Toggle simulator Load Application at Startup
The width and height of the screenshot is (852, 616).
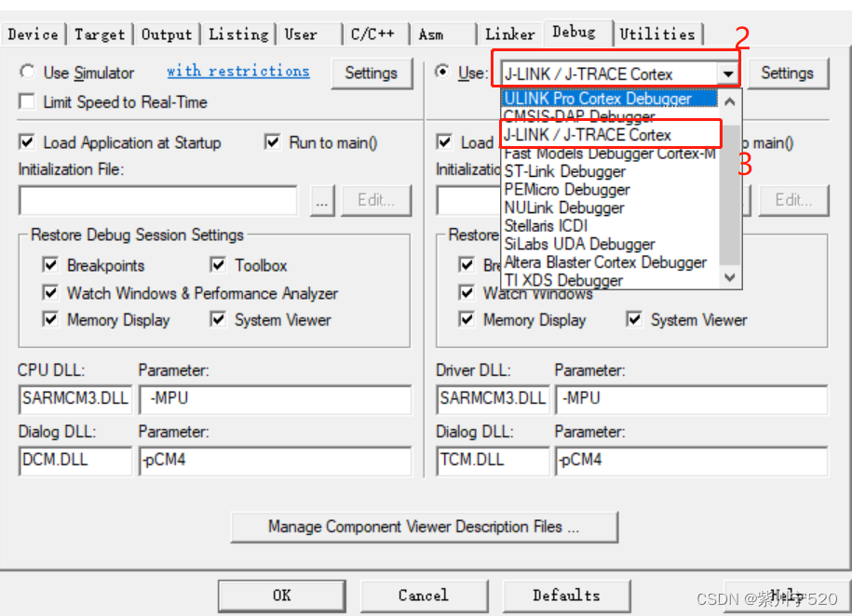pos(27,142)
